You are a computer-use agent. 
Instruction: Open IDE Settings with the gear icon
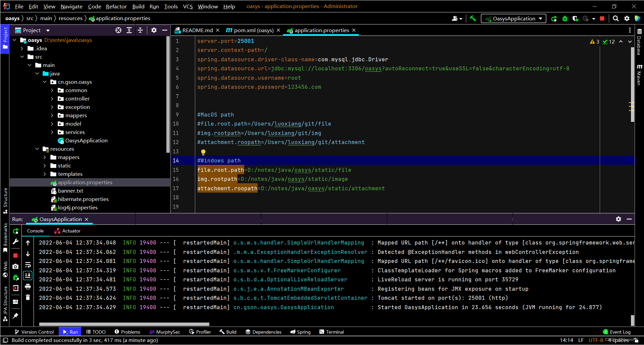627,18
